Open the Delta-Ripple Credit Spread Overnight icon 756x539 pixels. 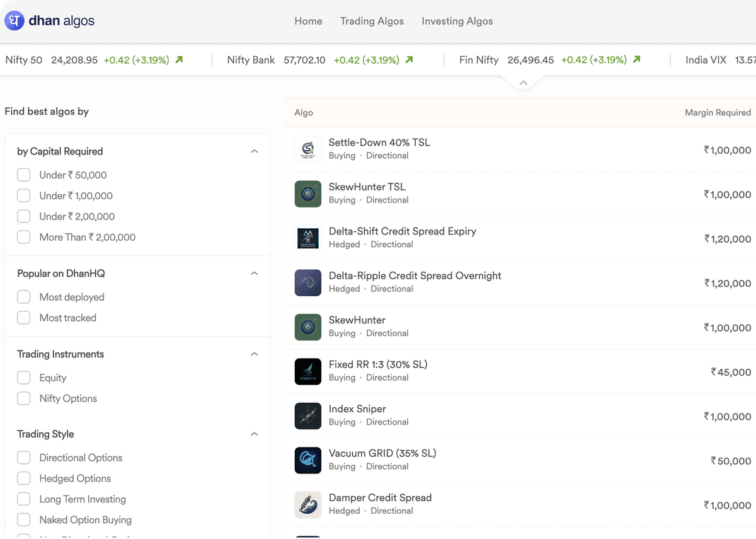(x=308, y=282)
